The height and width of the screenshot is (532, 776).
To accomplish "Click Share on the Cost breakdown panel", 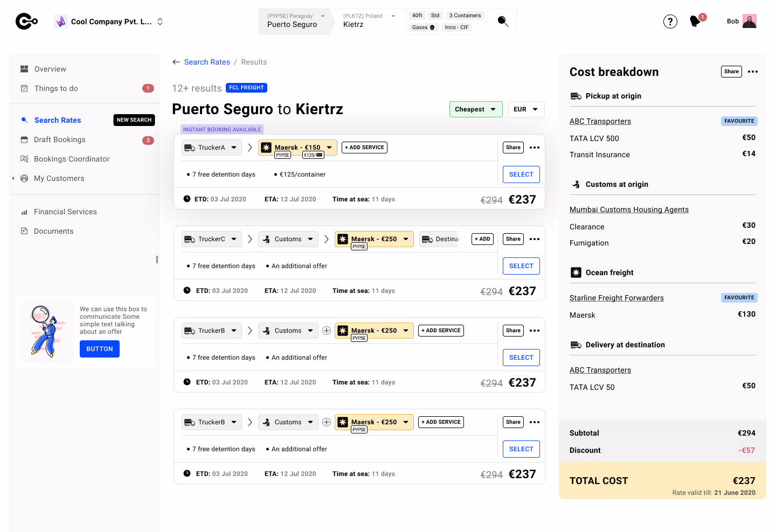I will 731,72.
